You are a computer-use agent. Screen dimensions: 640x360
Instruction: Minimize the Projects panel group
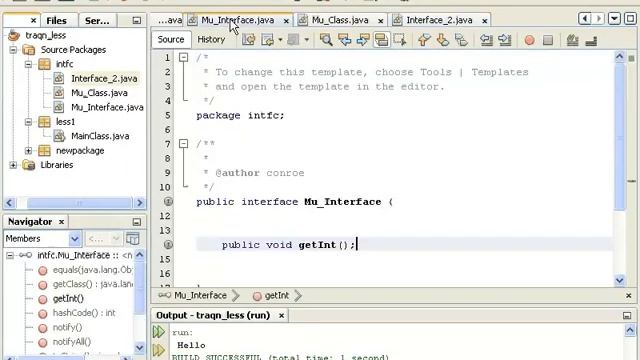pyautogui.click(x=137, y=20)
